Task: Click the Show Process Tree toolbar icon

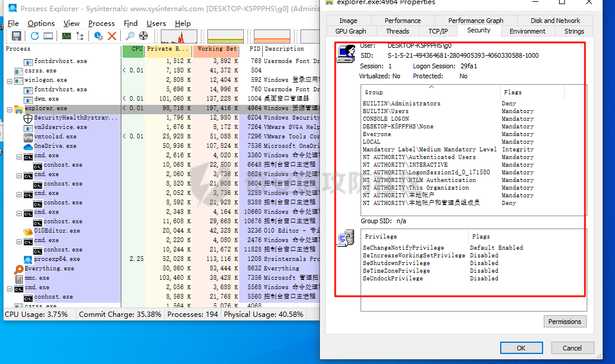Action: coord(80,36)
